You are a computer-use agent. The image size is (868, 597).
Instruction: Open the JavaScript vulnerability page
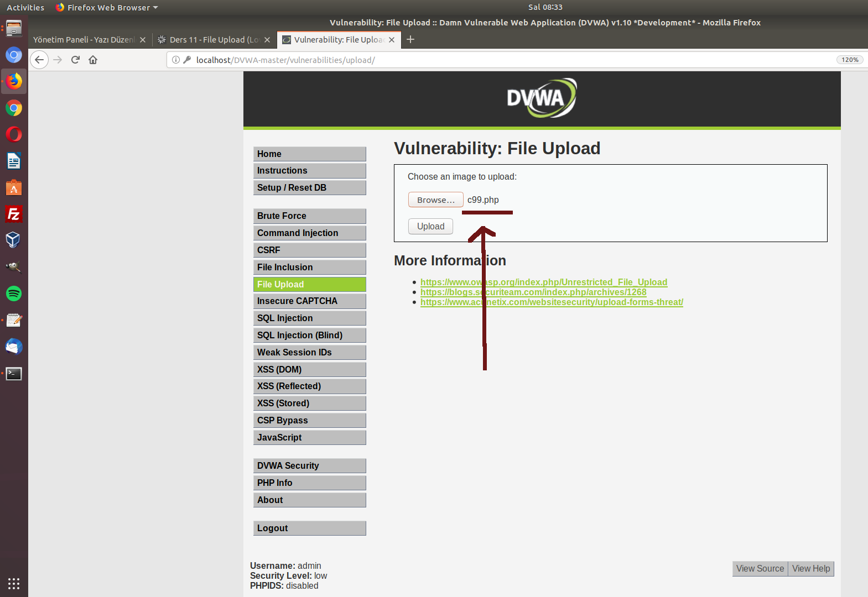(310, 437)
